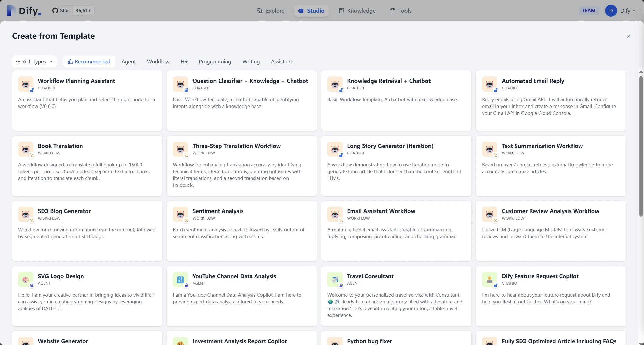Click the GitHub Star icon
Viewport: 644px width, 345px height.
(x=55, y=11)
